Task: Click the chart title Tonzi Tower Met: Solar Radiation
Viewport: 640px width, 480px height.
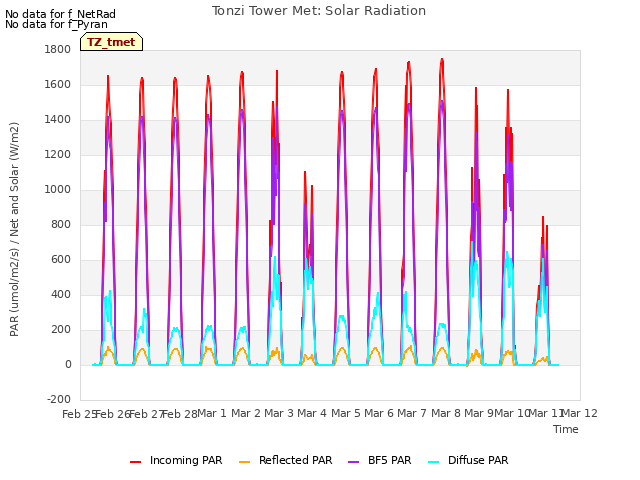Action: click(319, 11)
